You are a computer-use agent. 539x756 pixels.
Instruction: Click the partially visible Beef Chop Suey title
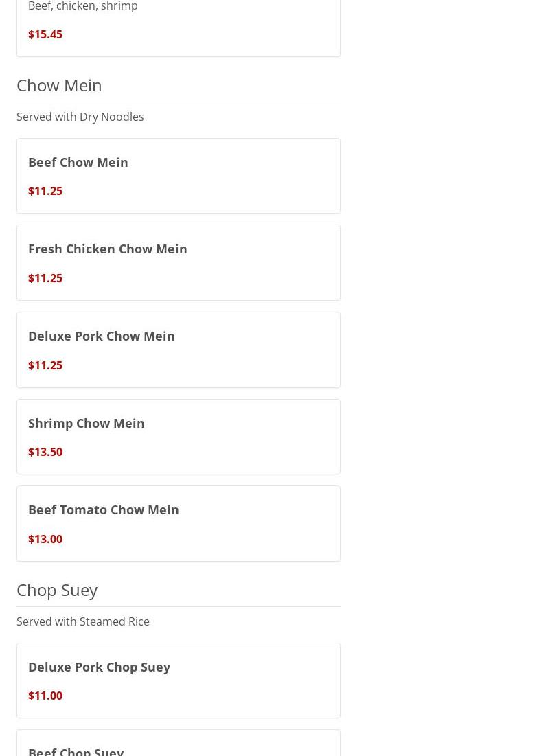click(x=76, y=751)
